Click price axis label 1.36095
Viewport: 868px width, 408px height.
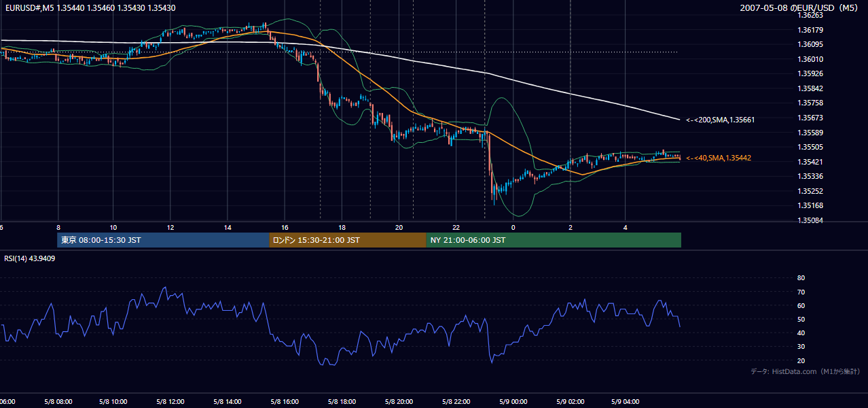click(x=810, y=44)
